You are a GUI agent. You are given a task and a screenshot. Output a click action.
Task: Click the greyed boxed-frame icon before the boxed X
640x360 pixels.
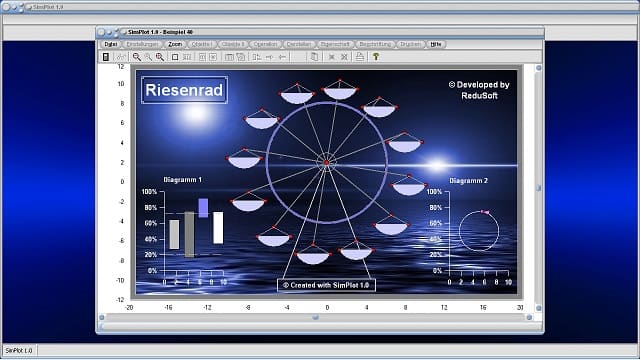202,57
